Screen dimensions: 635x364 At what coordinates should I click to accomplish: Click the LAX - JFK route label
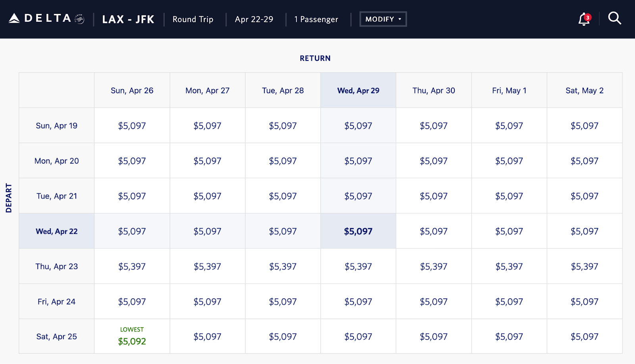128,19
